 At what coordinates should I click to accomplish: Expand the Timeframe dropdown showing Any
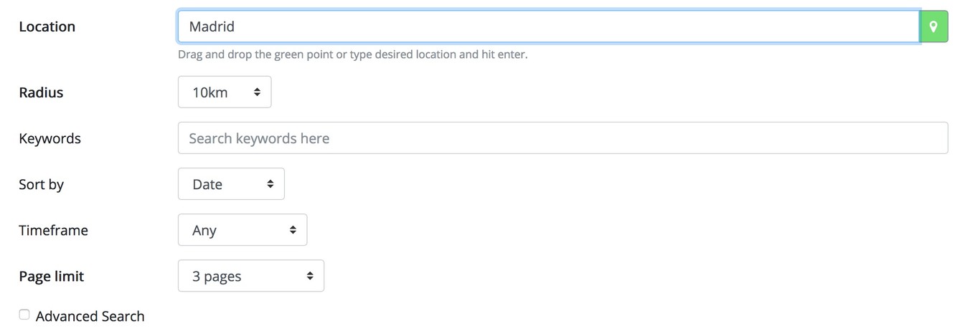[x=242, y=231]
